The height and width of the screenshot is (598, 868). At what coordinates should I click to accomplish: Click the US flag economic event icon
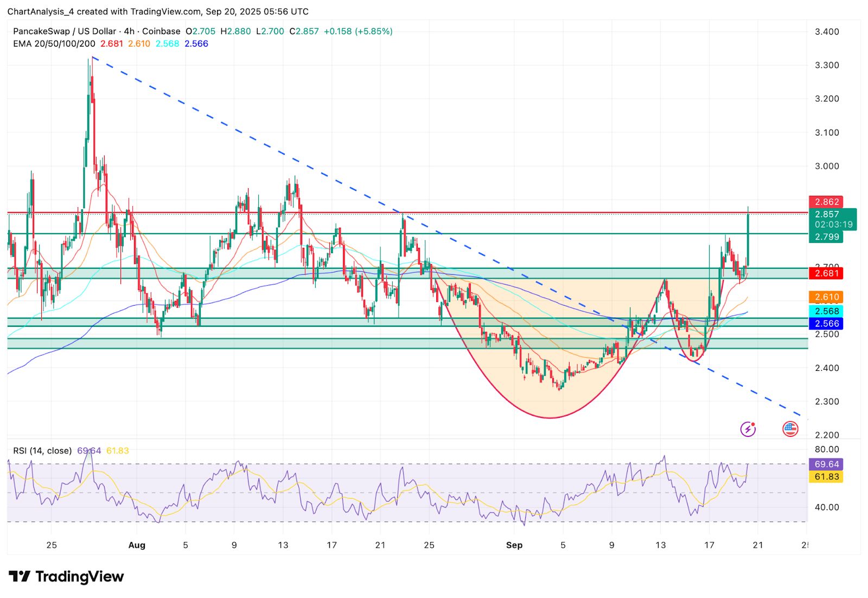(x=790, y=429)
